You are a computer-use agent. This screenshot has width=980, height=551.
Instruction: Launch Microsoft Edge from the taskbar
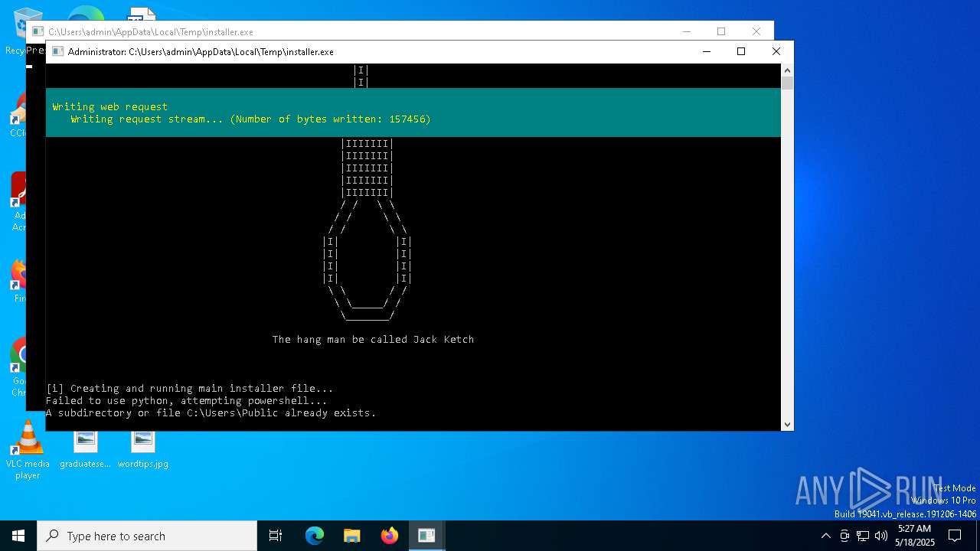tap(315, 536)
